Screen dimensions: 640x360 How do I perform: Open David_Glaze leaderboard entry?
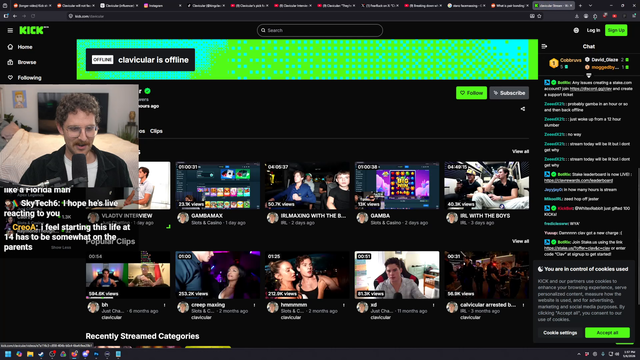click(x=607, y=60)
